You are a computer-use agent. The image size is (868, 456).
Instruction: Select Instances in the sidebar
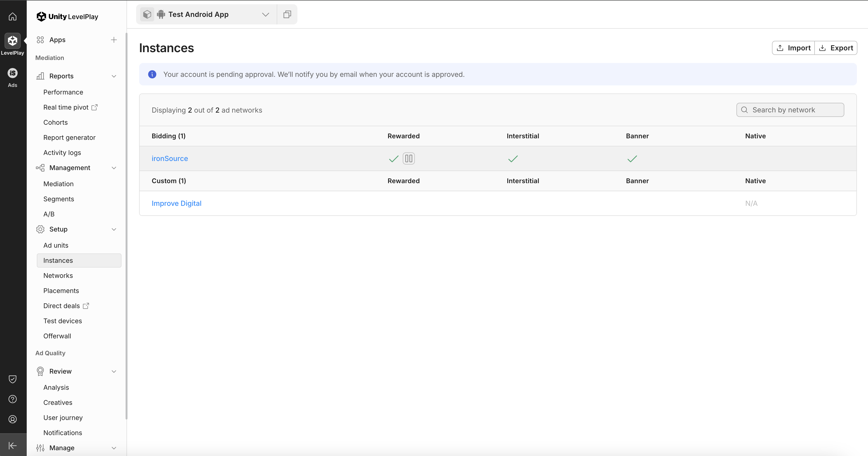tap(79, 261)
